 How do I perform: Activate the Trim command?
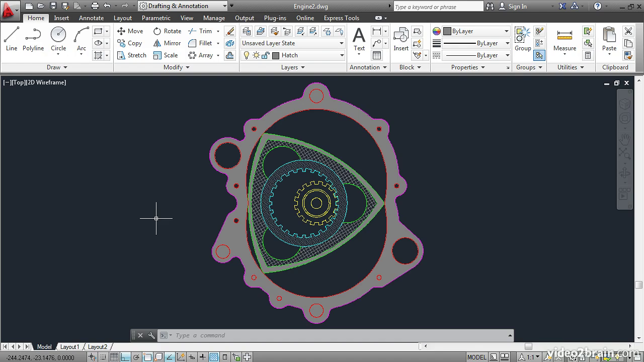pos(200,31)
